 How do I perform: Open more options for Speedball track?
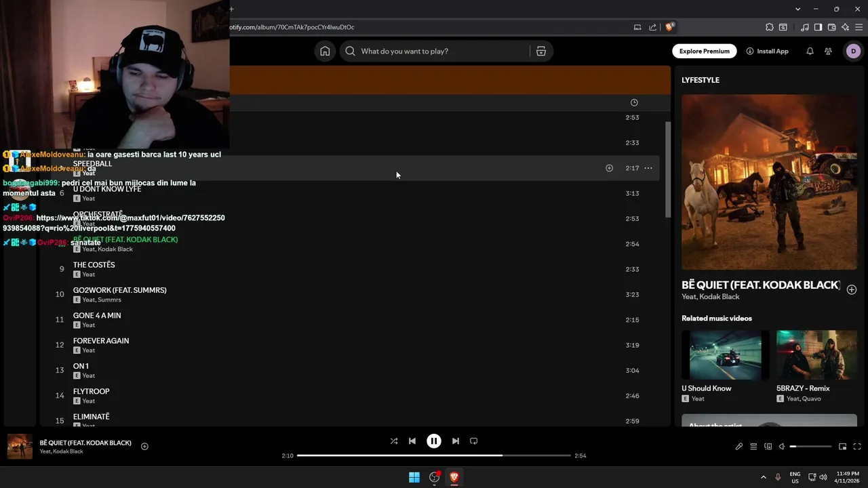[x=648, y=168]
